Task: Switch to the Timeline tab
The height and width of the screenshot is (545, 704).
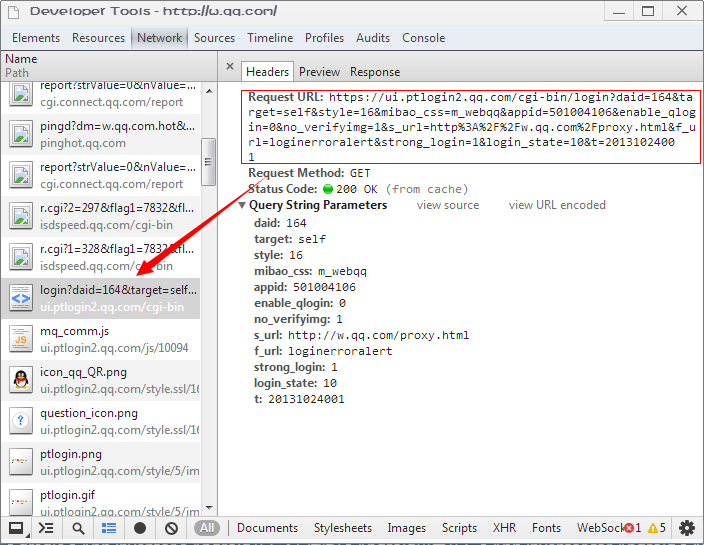Action: pyautogui.click(x=270, y=38)
